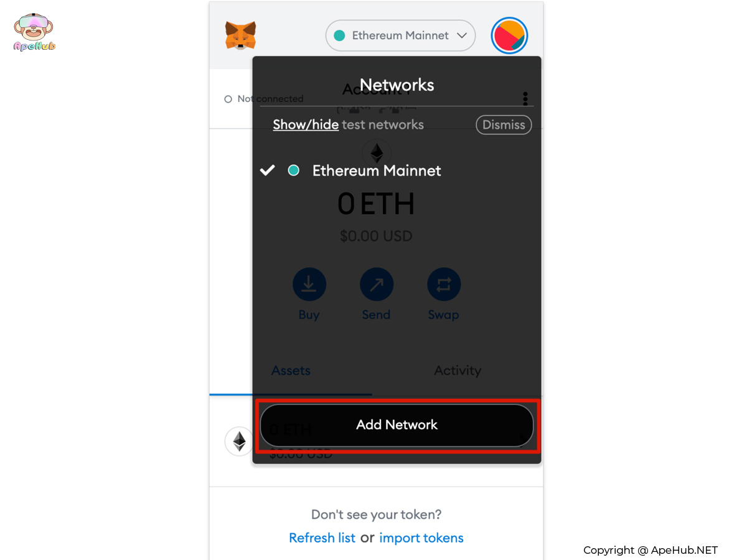Click the Send arrow icon
The height and width of the screenshot is (560, 747).
pyautogui.click(x=377, y=284)
